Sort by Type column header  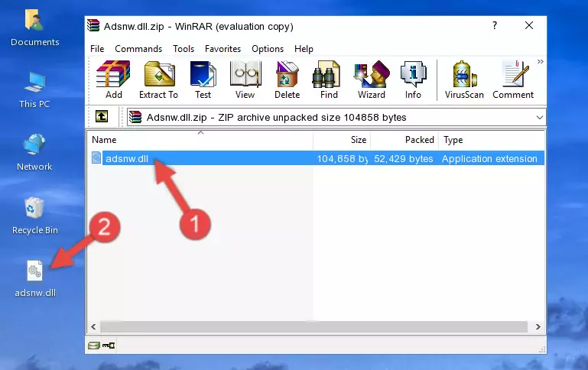point(491,140)
